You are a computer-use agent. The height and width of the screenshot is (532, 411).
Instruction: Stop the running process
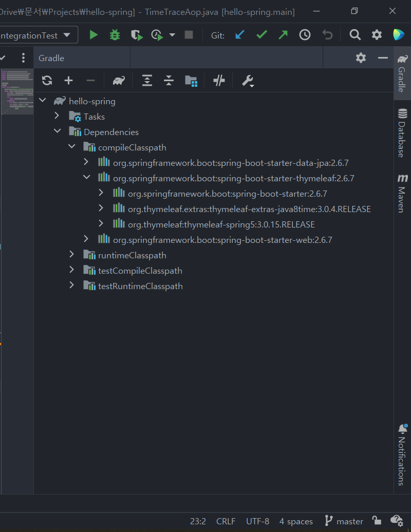point(189,35)
